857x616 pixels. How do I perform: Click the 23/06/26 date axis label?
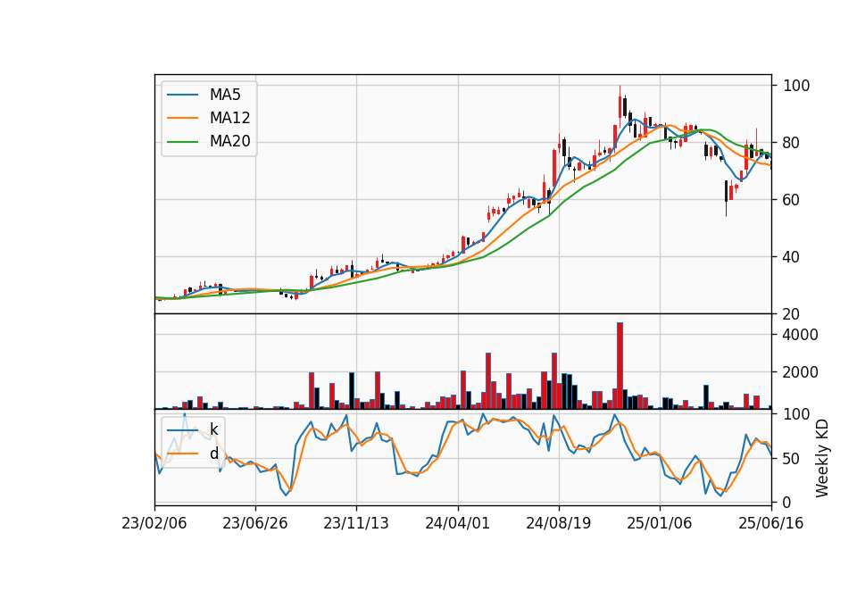tap(255, 523)
